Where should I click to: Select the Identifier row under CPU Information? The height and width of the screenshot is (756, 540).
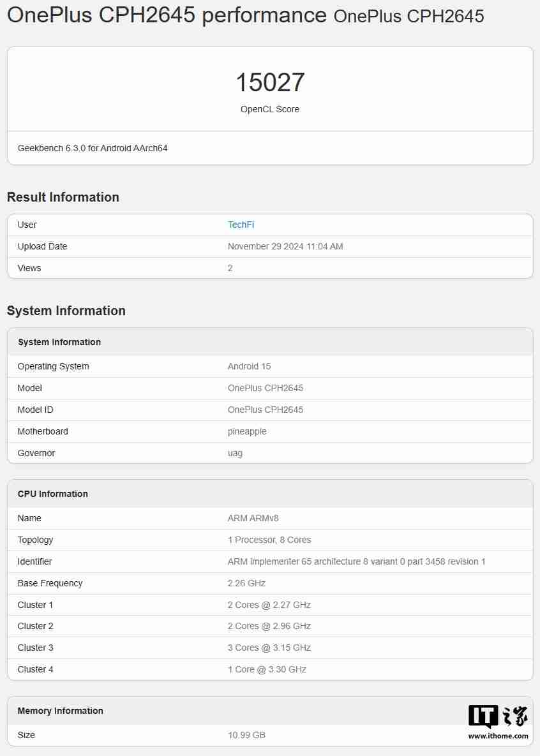point(269,561)
